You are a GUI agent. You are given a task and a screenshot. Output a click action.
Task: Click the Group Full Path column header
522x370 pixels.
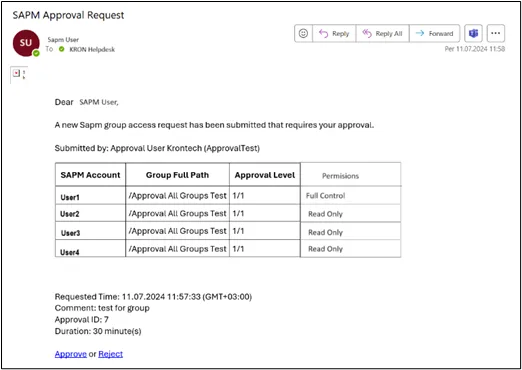(x=177, y=175)
